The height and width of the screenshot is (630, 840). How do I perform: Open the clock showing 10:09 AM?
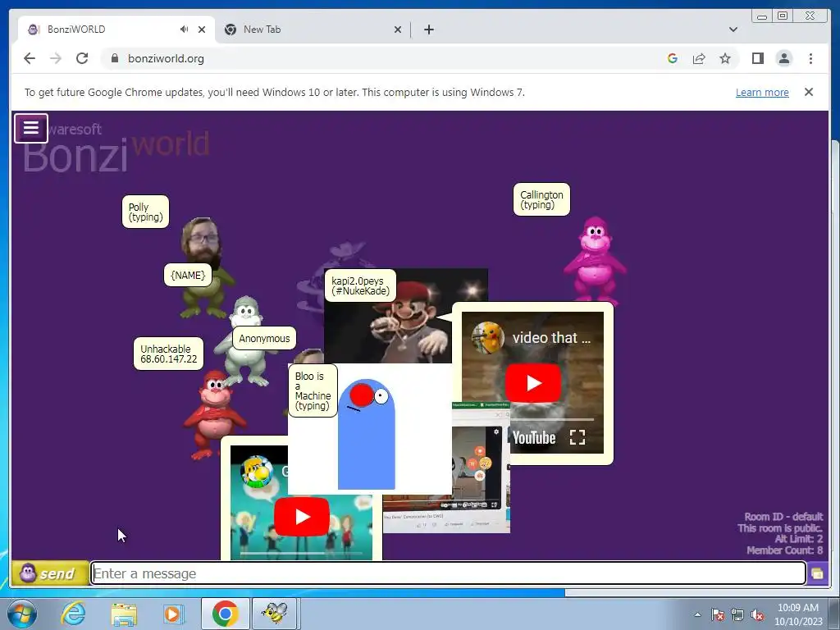click(x=798, y=614)
